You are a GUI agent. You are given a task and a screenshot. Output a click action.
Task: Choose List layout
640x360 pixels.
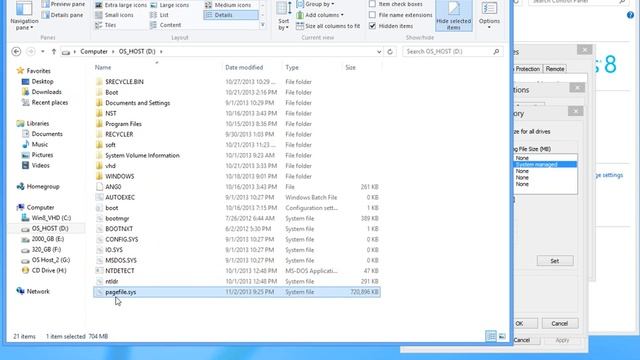point(160,15)
